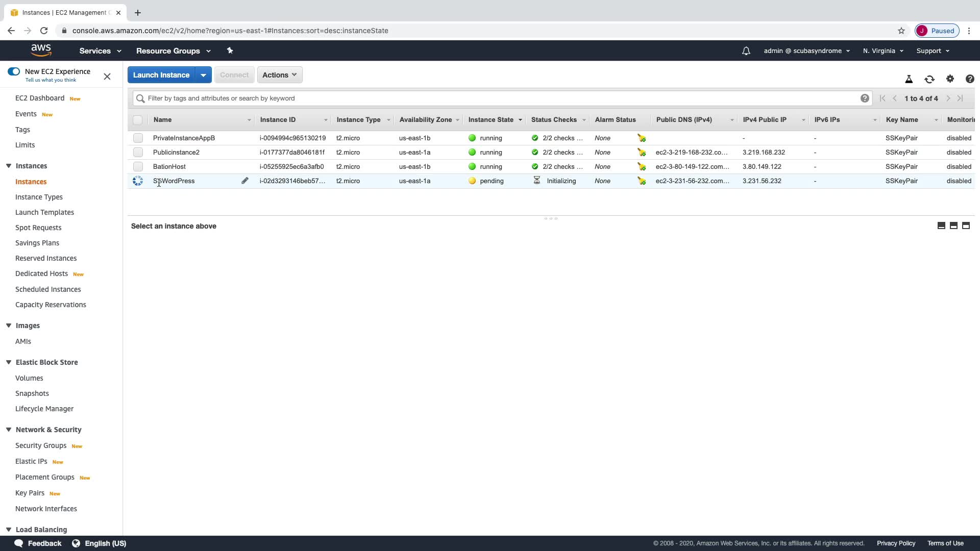Click the refresh instances icon
Screen dimensions: 980x551
(x=929, y=79)
